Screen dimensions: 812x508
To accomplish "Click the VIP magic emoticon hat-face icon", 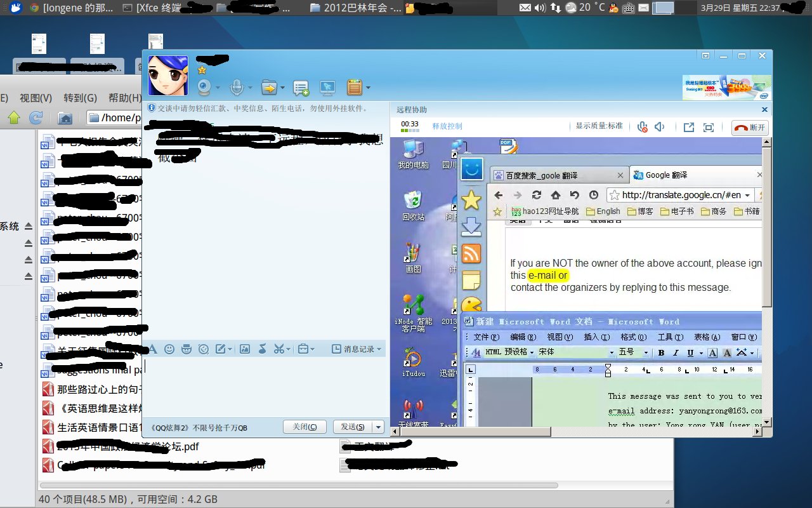I will click(x=187, y=349).
